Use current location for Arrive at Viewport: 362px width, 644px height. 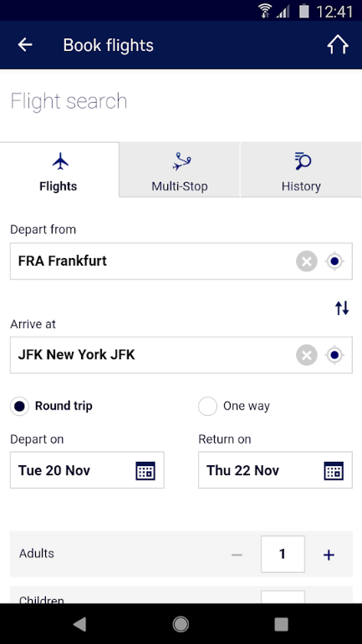coord(334,355)
